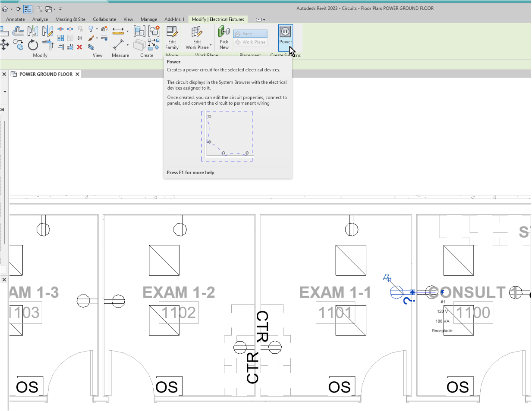Select the Measure Between Two References icon
532x411 pixels.
click(x=118, y=43)
